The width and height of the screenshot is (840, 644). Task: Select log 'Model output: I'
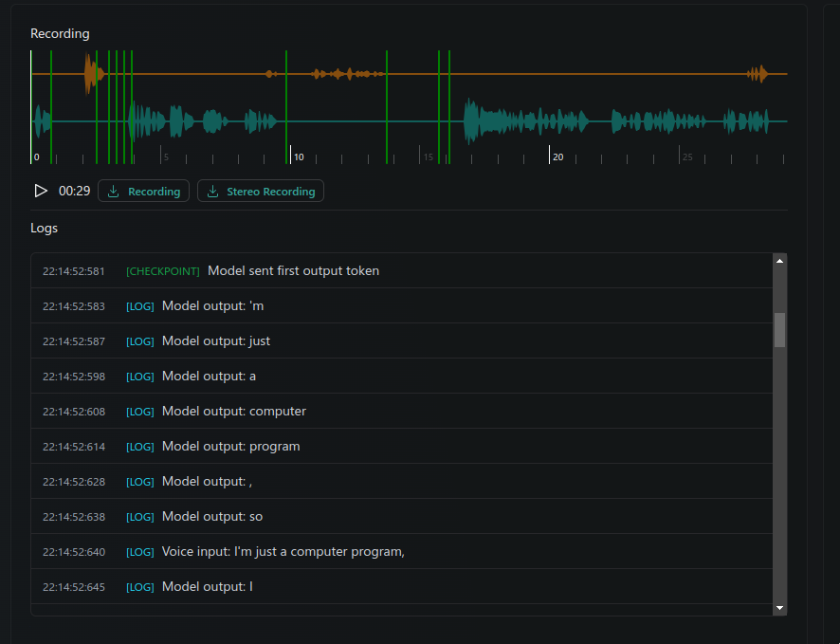coord(402,587)
